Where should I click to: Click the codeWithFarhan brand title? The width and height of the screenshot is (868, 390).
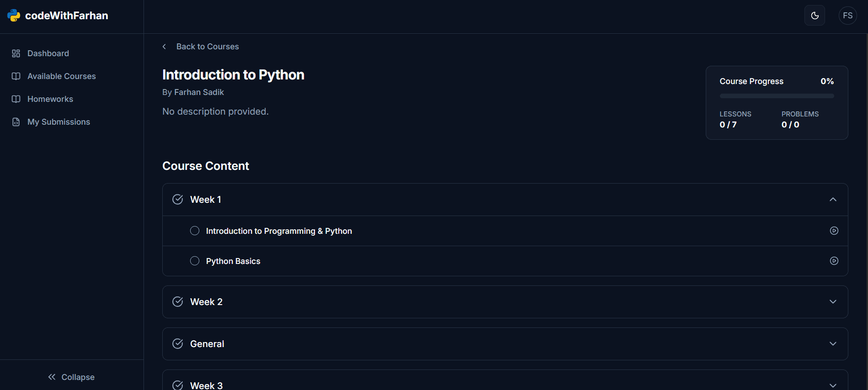67,16
